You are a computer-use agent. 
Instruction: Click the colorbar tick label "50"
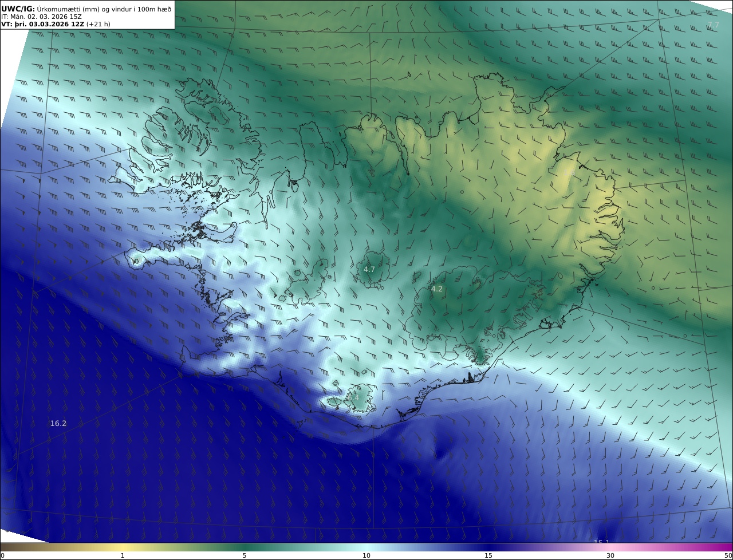tap(728, 555)
